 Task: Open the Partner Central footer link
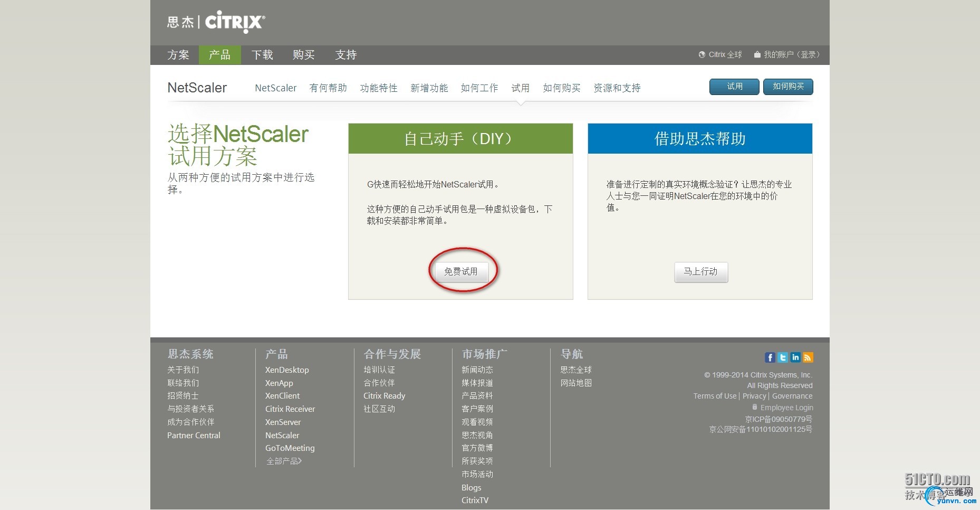pyautogui.click(x=194, y=435)
